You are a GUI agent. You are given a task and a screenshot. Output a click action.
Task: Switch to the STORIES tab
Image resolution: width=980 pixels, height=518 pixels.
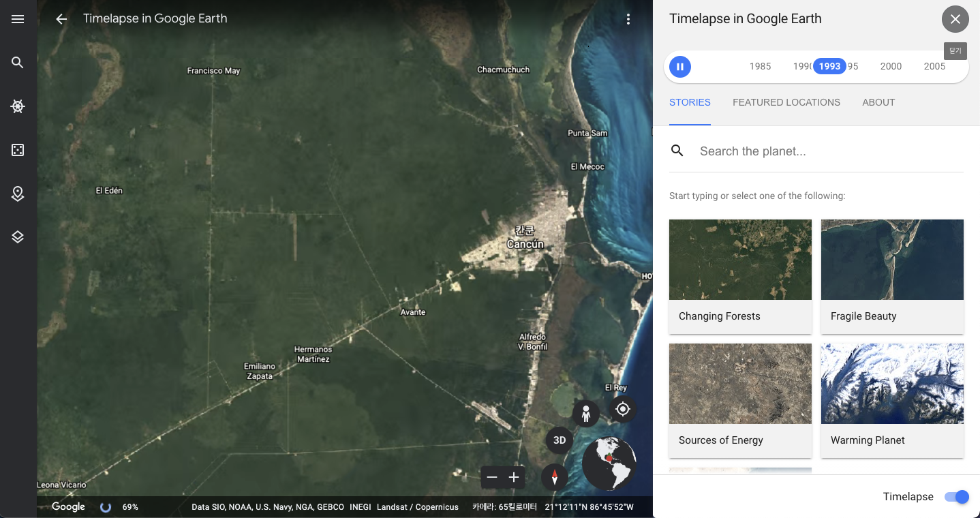pyautogui.click(x=690, y=102)
